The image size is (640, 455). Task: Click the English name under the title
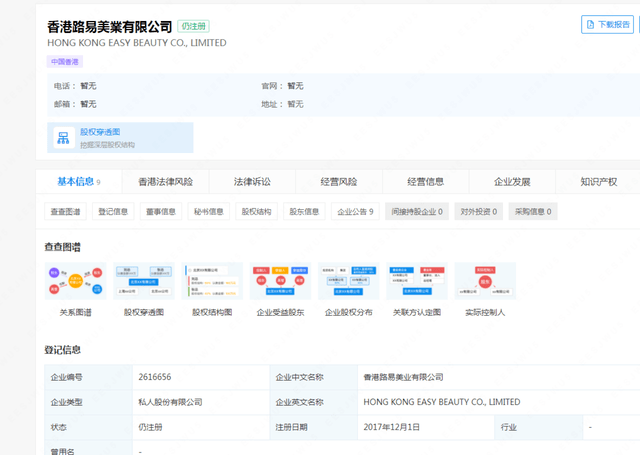[137, 43]
